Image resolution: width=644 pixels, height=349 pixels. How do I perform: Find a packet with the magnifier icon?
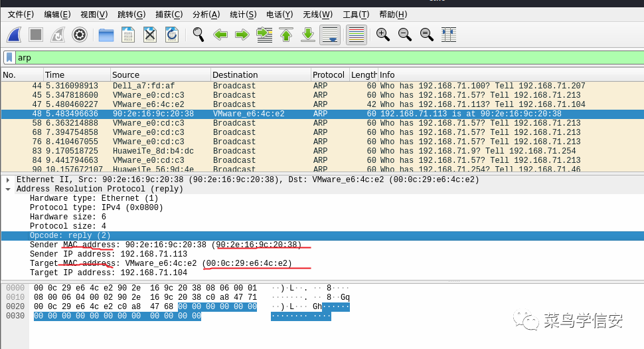199,35
